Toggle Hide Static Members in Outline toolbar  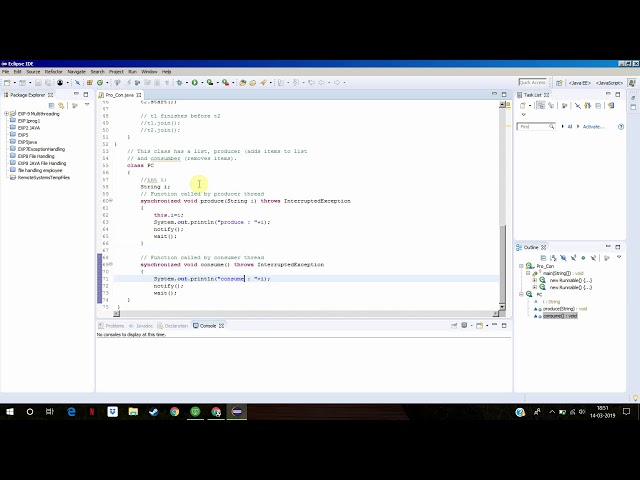coord(573,258)
